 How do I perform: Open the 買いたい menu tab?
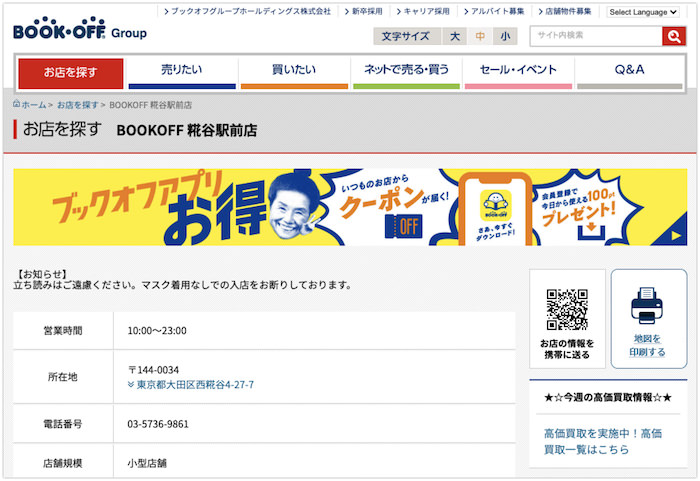pos(294,73)
